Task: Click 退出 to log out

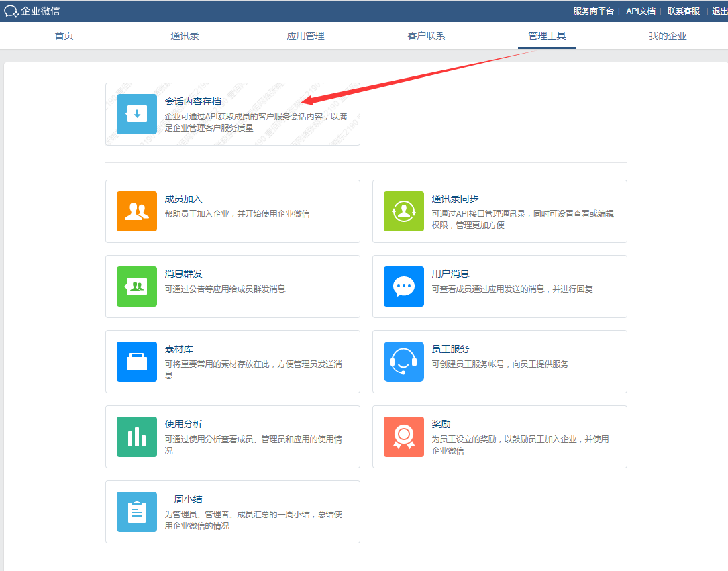Action: (x=719, y=11)
